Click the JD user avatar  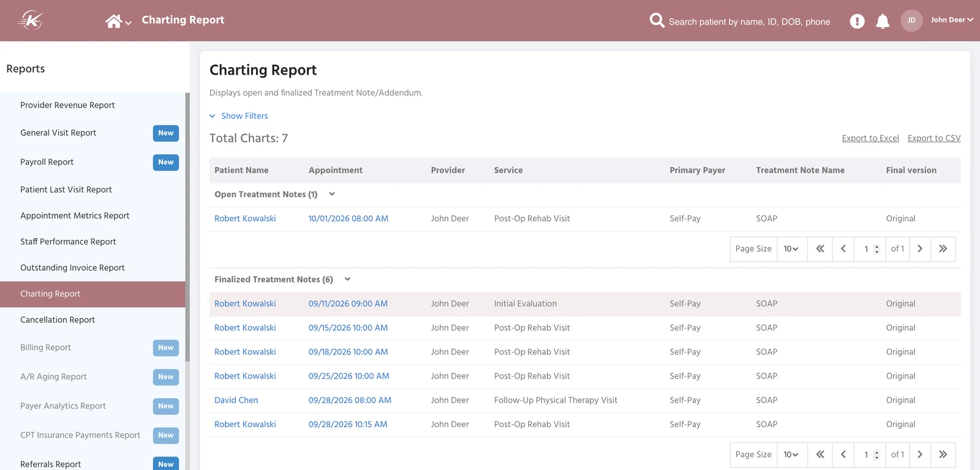tap(911, 20)
